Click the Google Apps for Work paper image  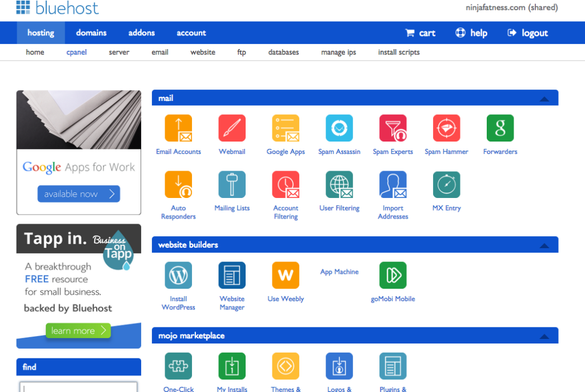[x=79, y=120]
